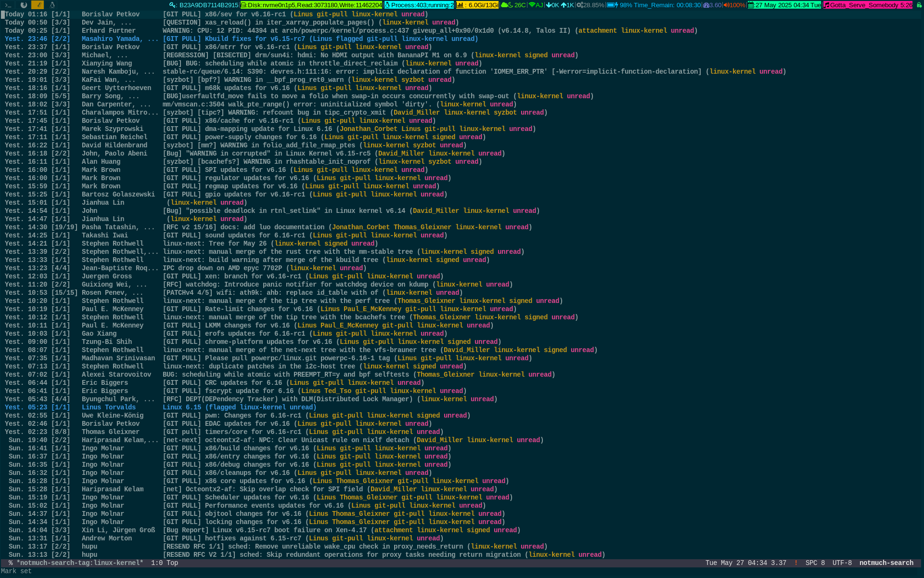Viewport: 924px width, 578px height.
Task: Click the load average 3.60 gauge
Action: pos(712,5)
